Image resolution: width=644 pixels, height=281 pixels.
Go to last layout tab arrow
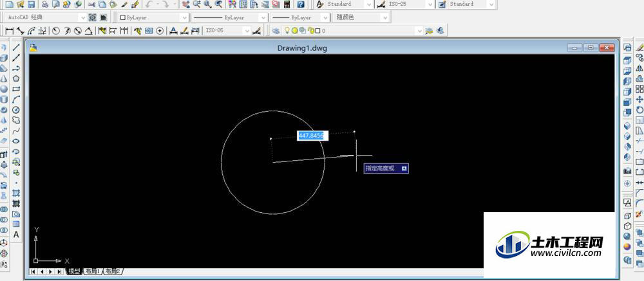point(60,271)
